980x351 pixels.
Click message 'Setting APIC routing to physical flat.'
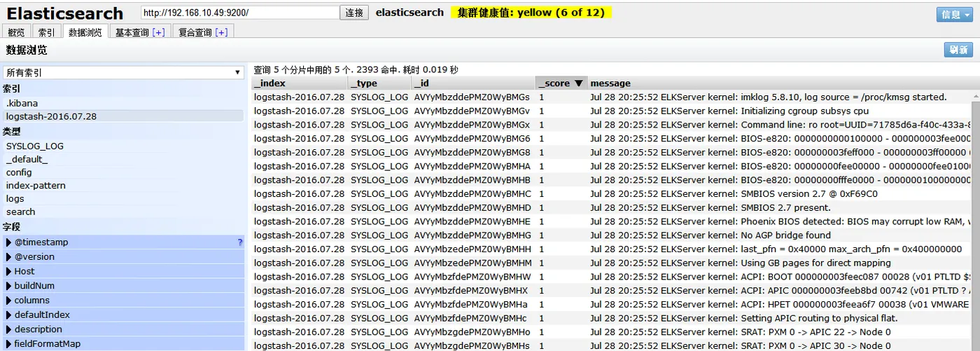[820, 319]
